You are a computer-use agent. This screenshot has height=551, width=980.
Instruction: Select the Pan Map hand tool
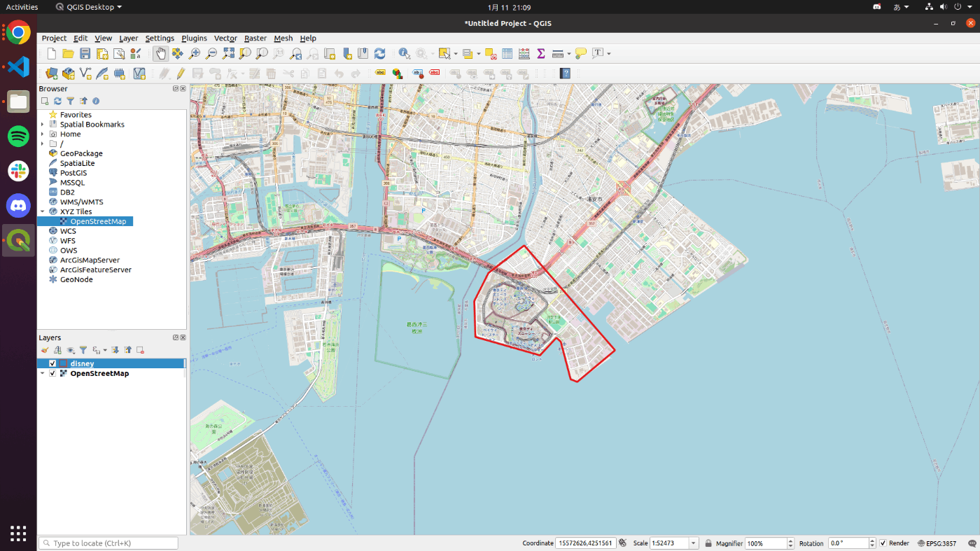160,54
